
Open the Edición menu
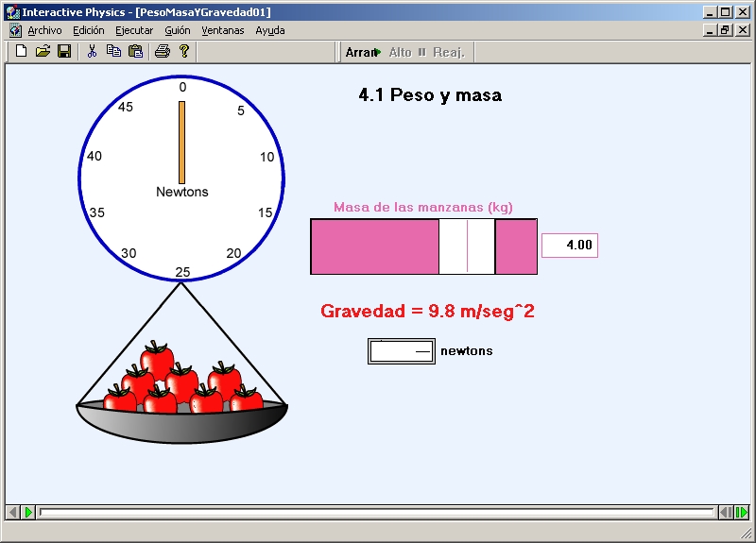pyautogui.click(x=88, y=30)
